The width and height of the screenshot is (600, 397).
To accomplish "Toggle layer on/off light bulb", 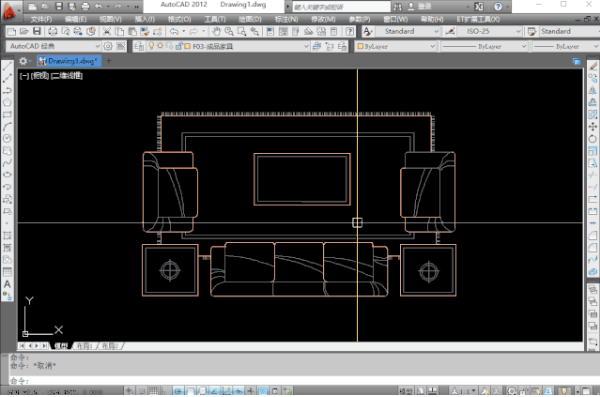I will click(151, 46).
